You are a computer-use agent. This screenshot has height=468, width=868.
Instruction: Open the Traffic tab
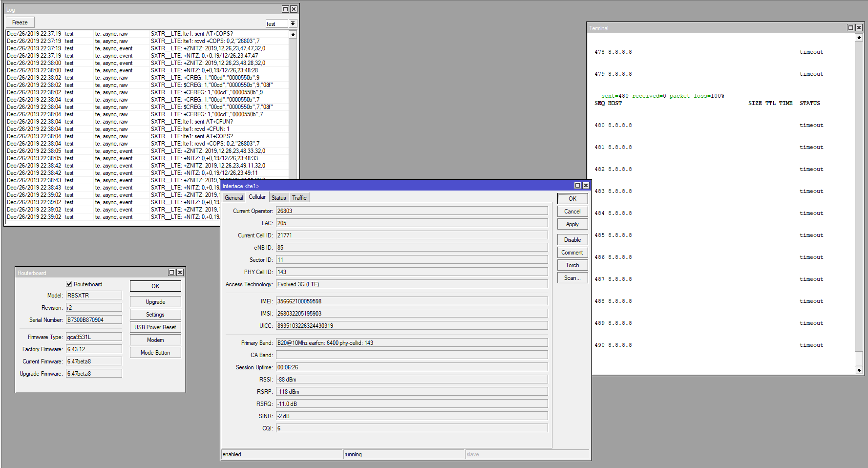click(299, 198)
